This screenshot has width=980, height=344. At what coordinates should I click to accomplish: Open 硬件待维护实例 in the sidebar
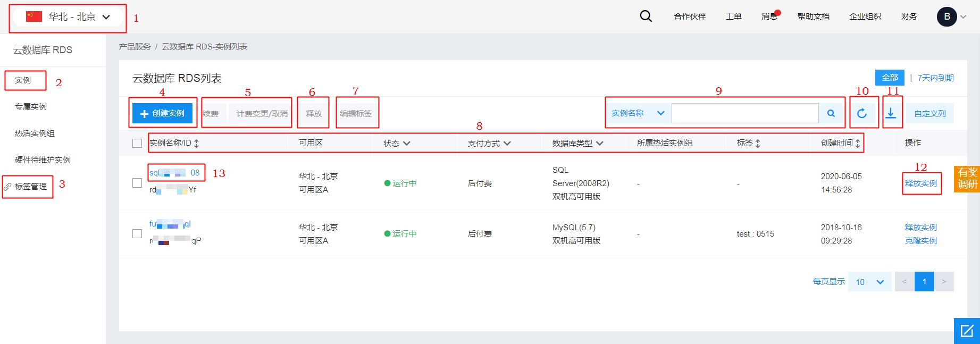click(x=43, y=160)
